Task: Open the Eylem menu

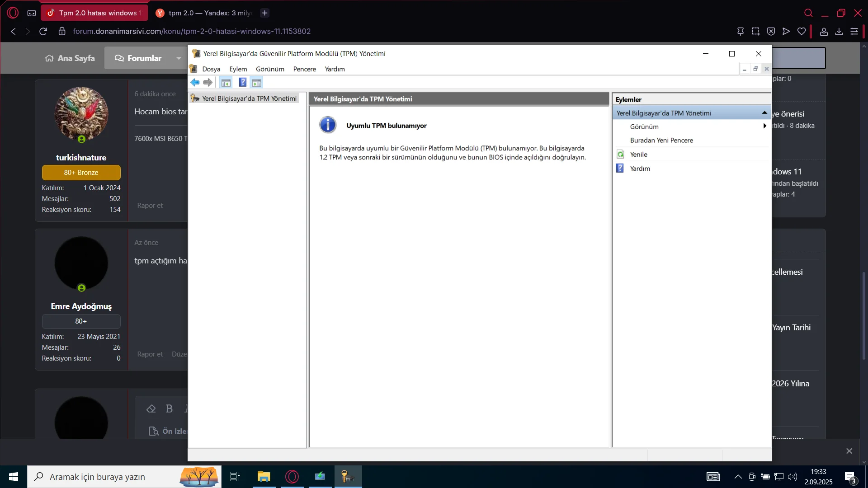Action: pos(238,69)
